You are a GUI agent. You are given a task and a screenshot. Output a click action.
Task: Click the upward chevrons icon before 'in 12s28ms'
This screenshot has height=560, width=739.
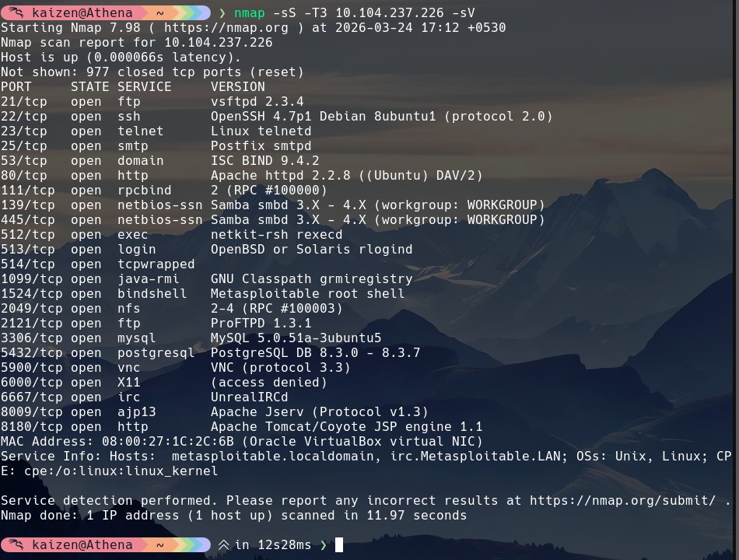click(x=224, y=545)
